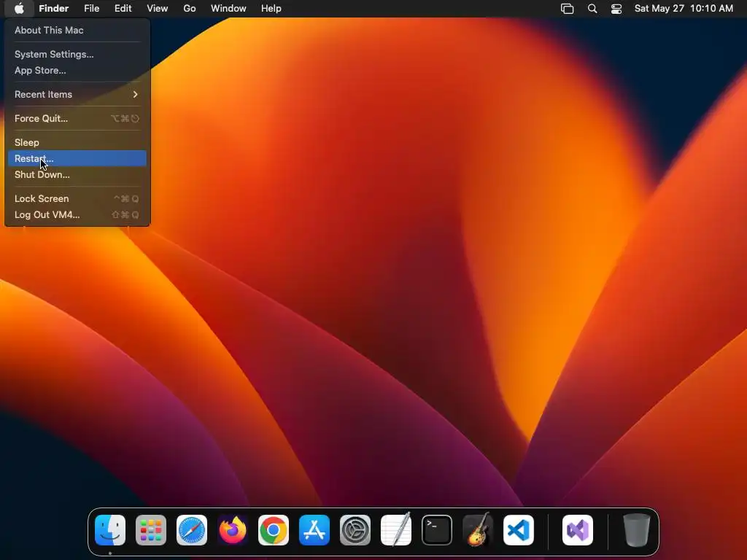The image size is (747, 560).
Task: Open purple Visual Studio icon in Dock
Action: [x=578, y=530]
